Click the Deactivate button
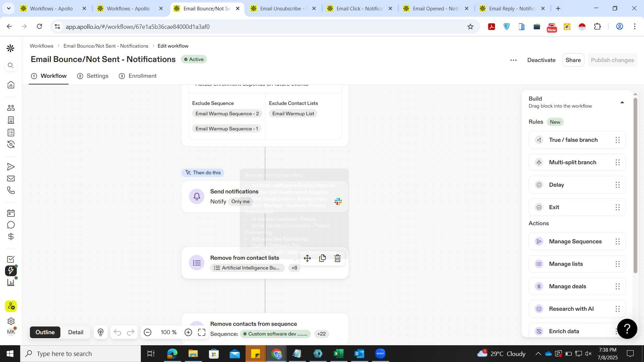 click(541, 60)
